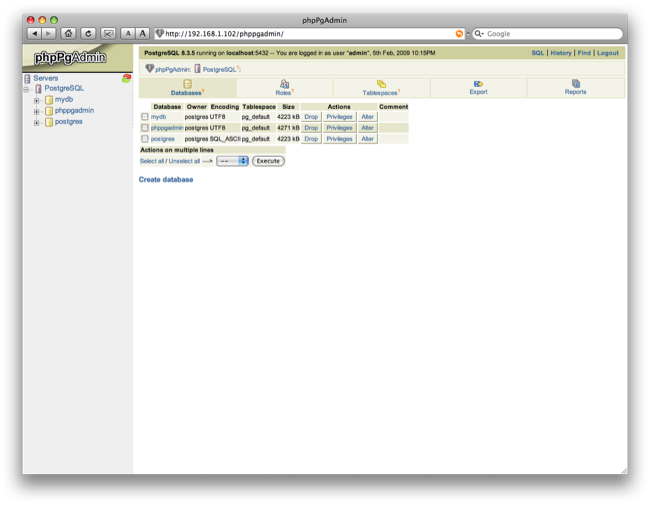Click the Export tab icon

(478, 84)
